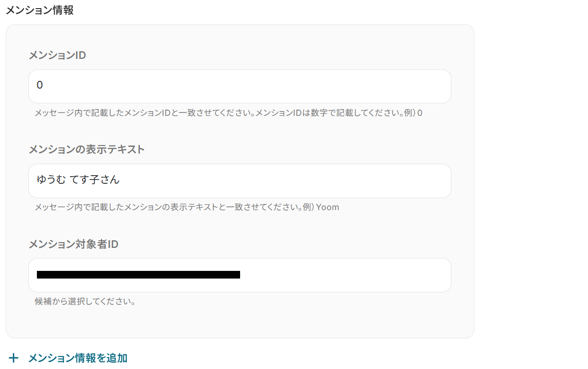Click the empty right end of 表示テキスト field
This screenshot has height=369, width=588.
pyautogui.click(x=422, y=181)
